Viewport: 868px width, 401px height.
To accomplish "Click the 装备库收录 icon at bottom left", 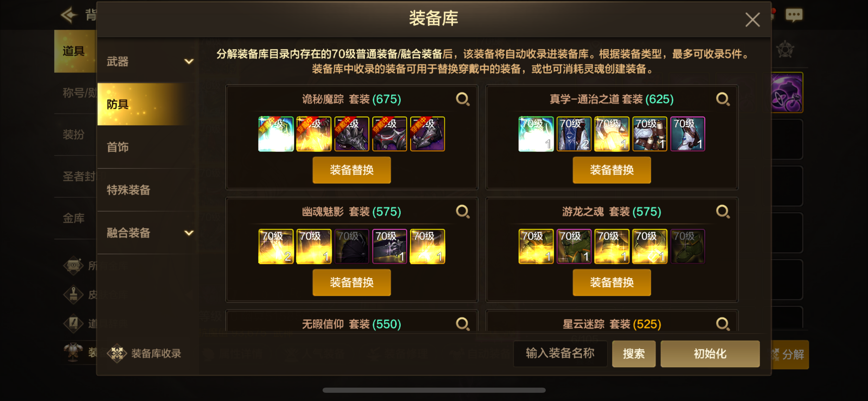I will tap(117, 353).
